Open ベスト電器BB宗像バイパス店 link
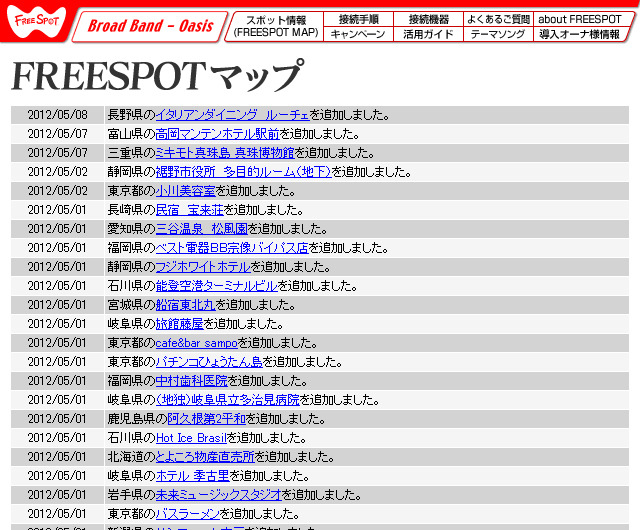640x530 pixels. click(x=232, y=247)
